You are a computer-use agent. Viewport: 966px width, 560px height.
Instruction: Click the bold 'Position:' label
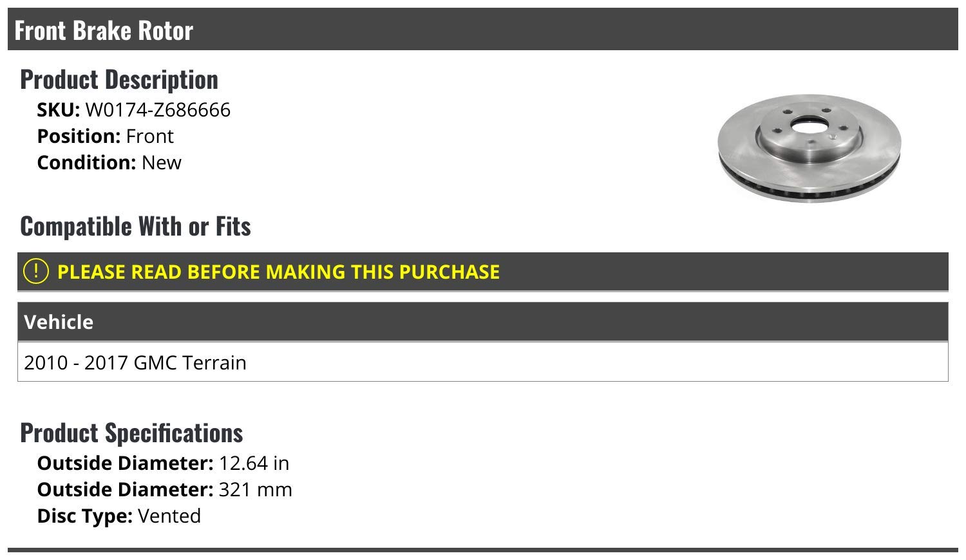[79, 136]
